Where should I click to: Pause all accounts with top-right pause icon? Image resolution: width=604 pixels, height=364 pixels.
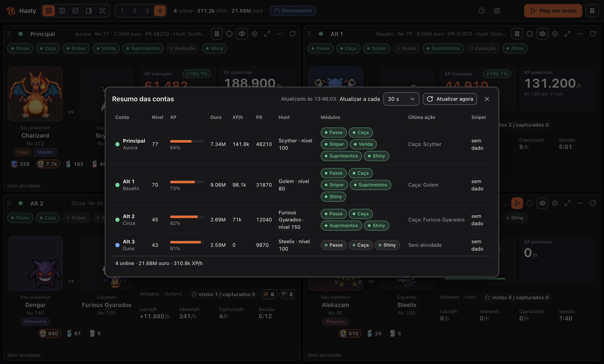pyautogui.click(x=592, y=10)
